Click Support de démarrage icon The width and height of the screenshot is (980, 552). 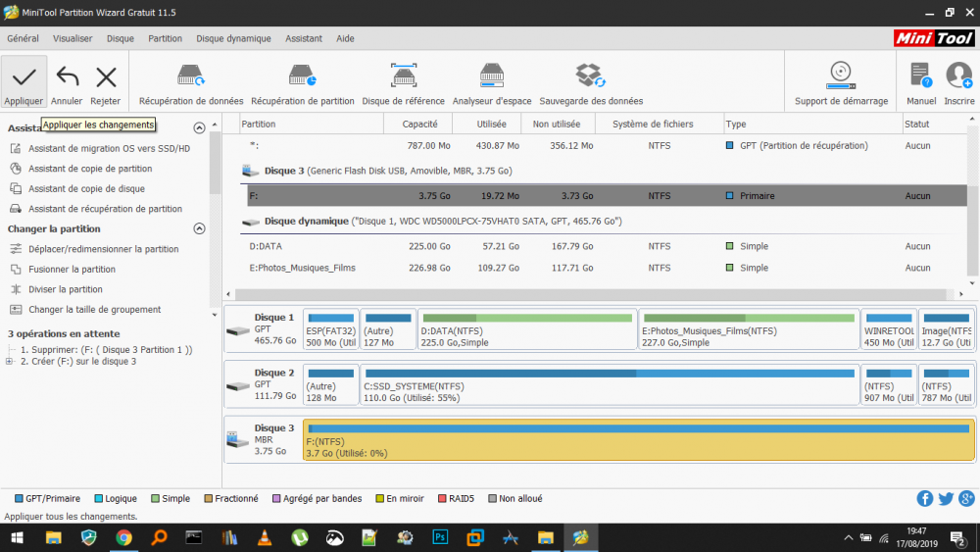click(x=840, y=76)
